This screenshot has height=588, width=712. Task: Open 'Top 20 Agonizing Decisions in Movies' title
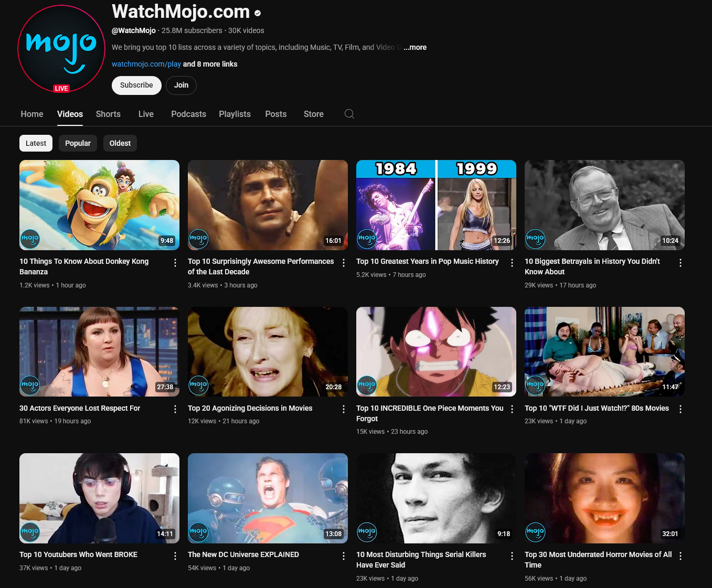point(250,408)
